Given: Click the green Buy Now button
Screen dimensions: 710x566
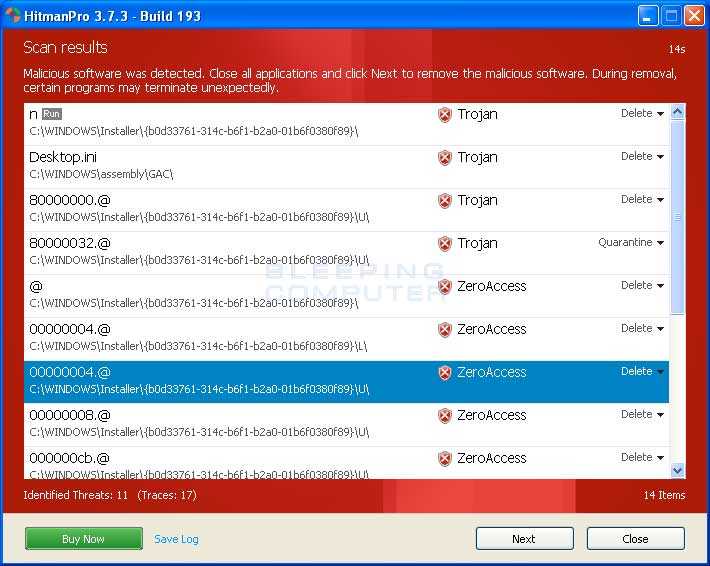Looking at the screenshot, I should [x=83, y=539].
